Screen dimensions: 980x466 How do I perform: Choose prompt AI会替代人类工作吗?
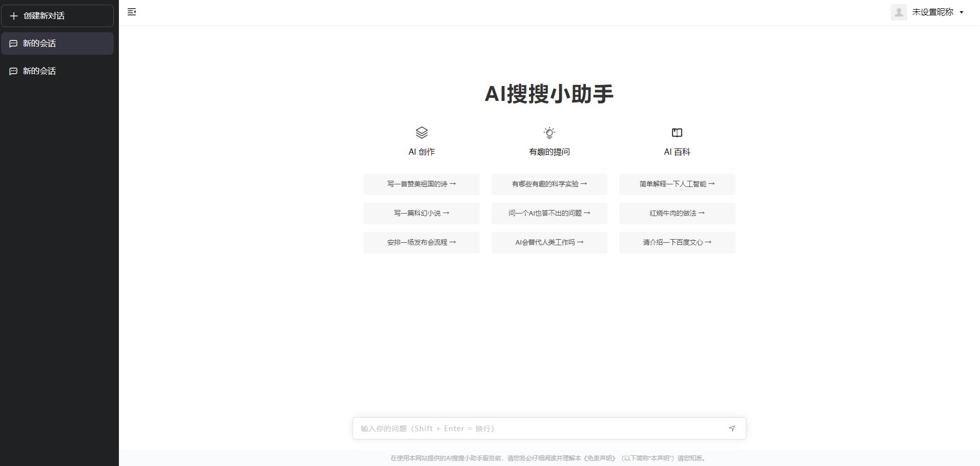click(549, 243)
